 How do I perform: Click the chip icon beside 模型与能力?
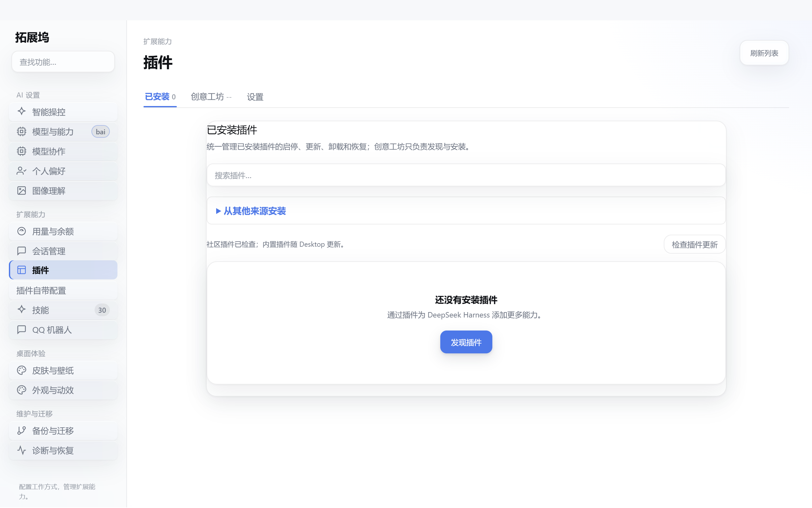pyautogui.click(x=22, y=131)
